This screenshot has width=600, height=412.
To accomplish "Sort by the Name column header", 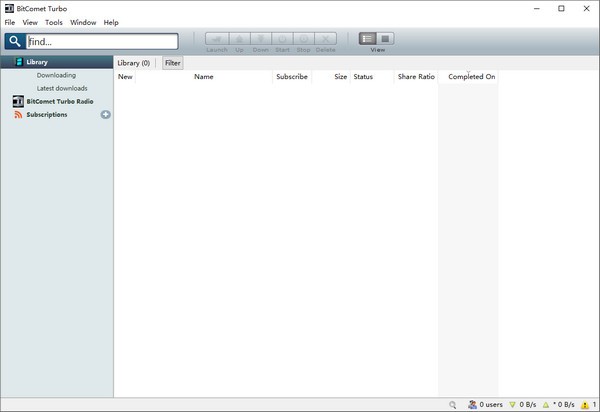I will (x=203, y=77).
